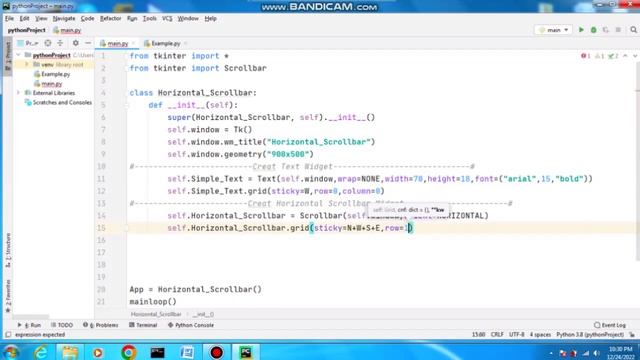
Task: Open Search Everywhere with the magnifier icon
Action: pyautogui.click(x=633, y=30)
